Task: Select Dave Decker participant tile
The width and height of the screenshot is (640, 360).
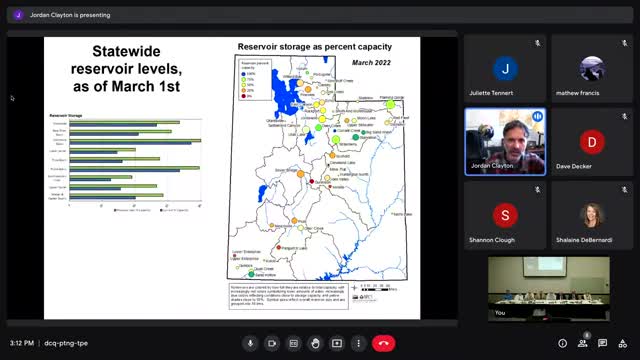Action: coord(592,142)
